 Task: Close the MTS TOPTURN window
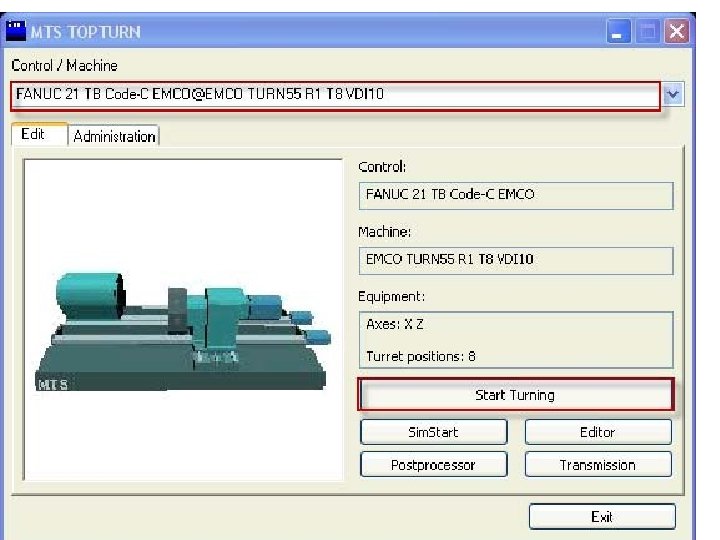coord(677,32)
